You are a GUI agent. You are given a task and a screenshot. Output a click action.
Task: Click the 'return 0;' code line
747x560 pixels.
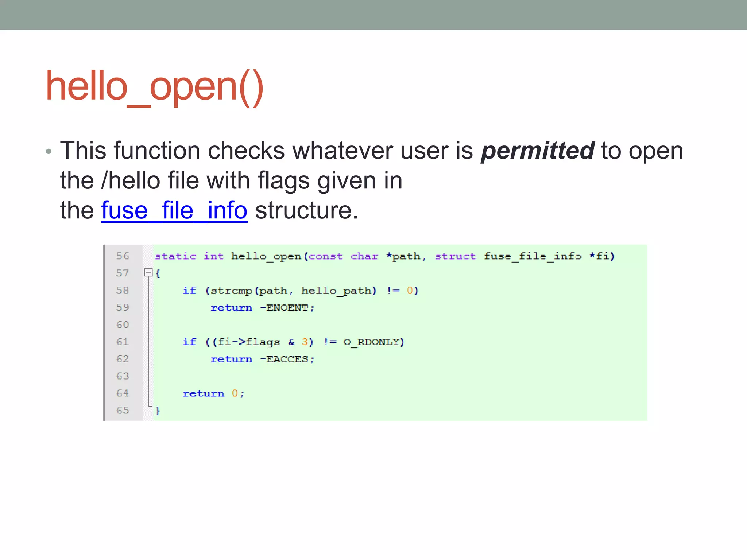click(x=213, y=393)
